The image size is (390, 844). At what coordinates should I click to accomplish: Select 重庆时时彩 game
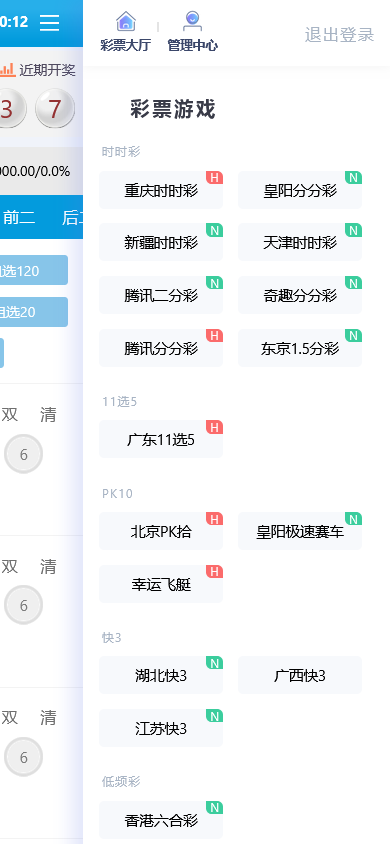click(161, 191)
